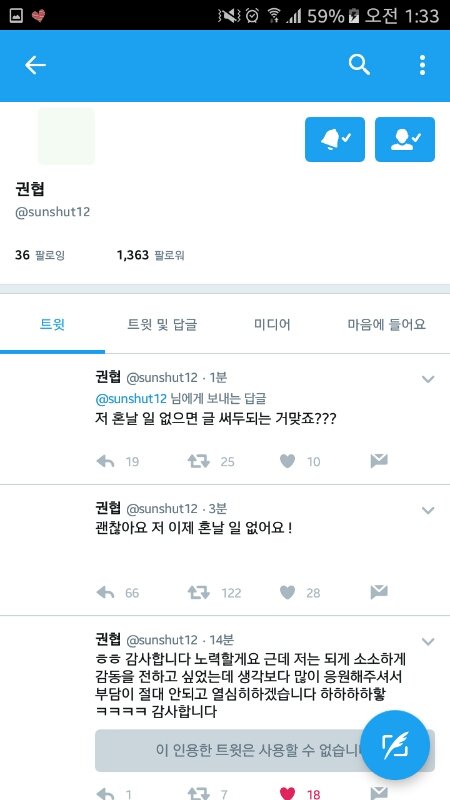Image resolution: width=450 pixels, height=800 pixels.
Task: Like the tweet with 28 hearts
Action: pyautogui.click(x=288, y=593)
